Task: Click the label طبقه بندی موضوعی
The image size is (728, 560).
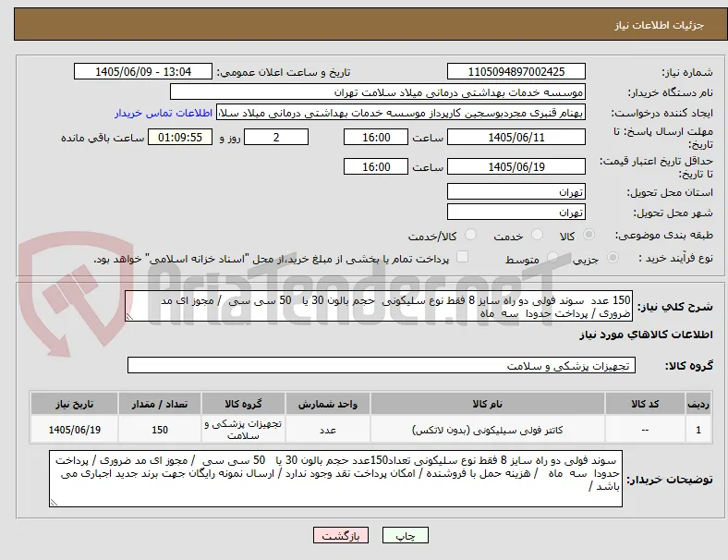Action: [x=664, y=235]
